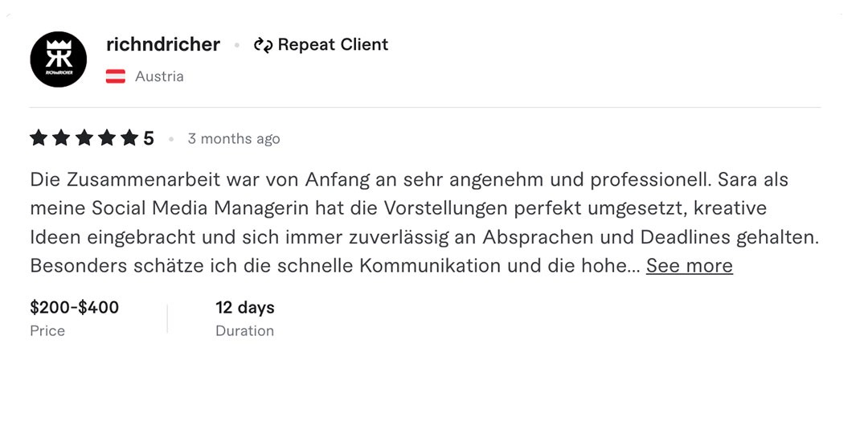Click the fourth rating star
Screen dimensions: 868x434
[107, 138]
